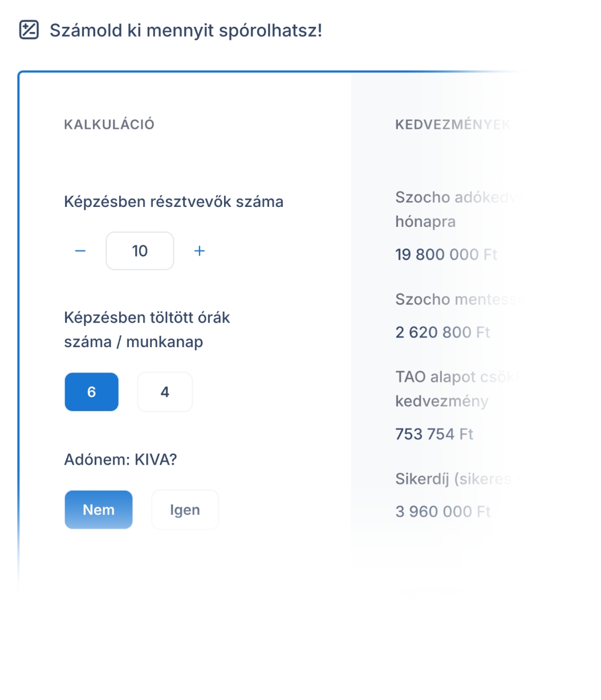Choose "Igen" for Adónem: KIVA?

coord(185,510)
